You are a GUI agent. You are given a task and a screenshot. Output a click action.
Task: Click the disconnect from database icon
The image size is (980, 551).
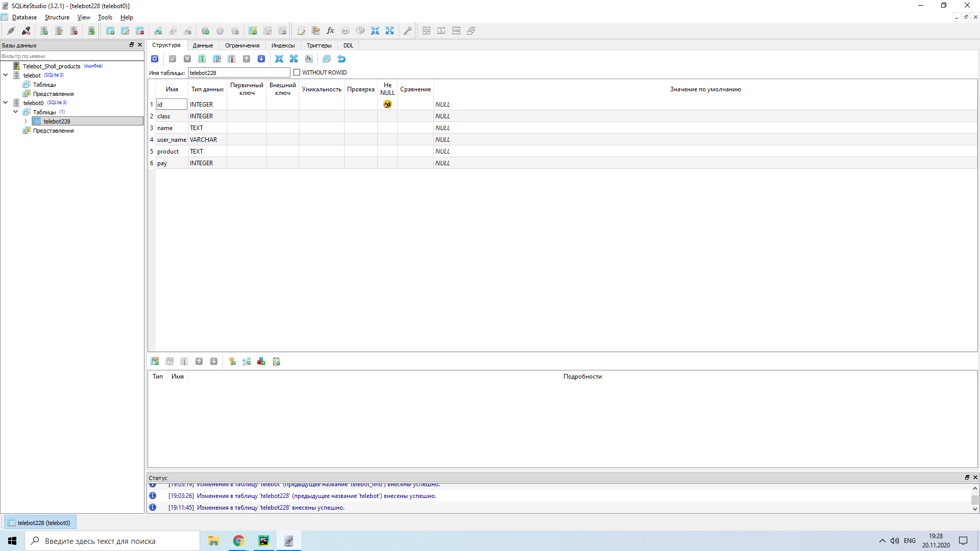click(26, 31)
